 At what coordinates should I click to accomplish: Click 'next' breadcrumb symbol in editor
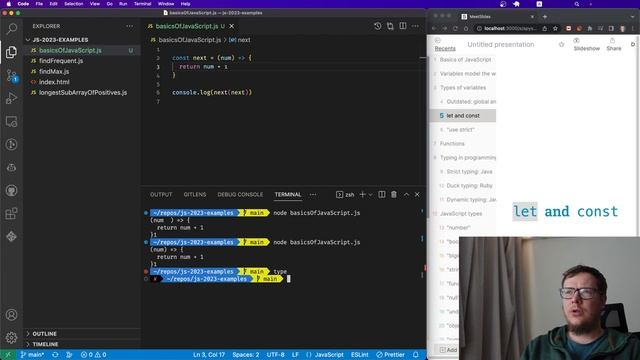pos(240,40)
